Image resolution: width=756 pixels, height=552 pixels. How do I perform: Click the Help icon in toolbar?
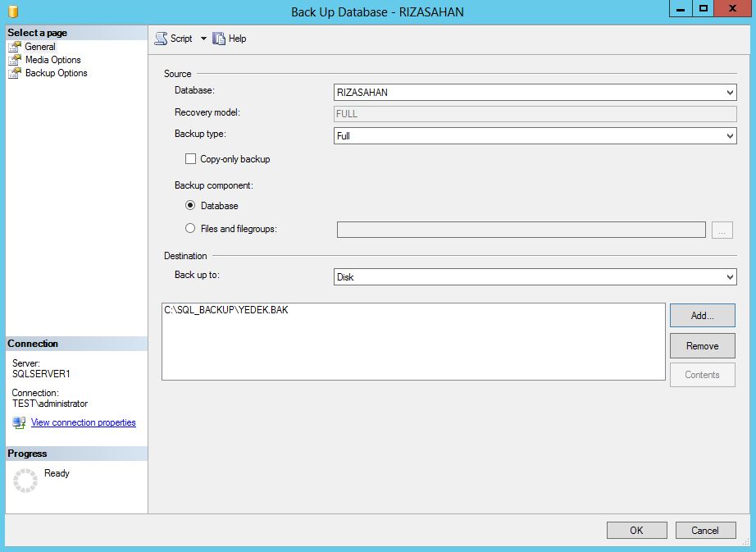coord(219,39)
